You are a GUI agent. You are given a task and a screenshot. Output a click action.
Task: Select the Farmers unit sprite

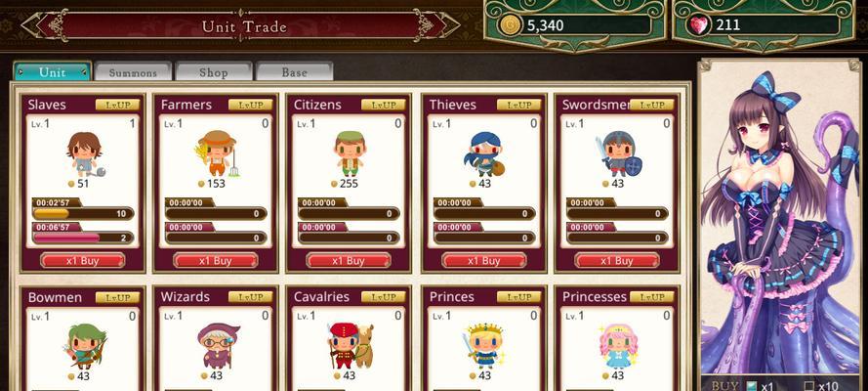coord(217,154)
